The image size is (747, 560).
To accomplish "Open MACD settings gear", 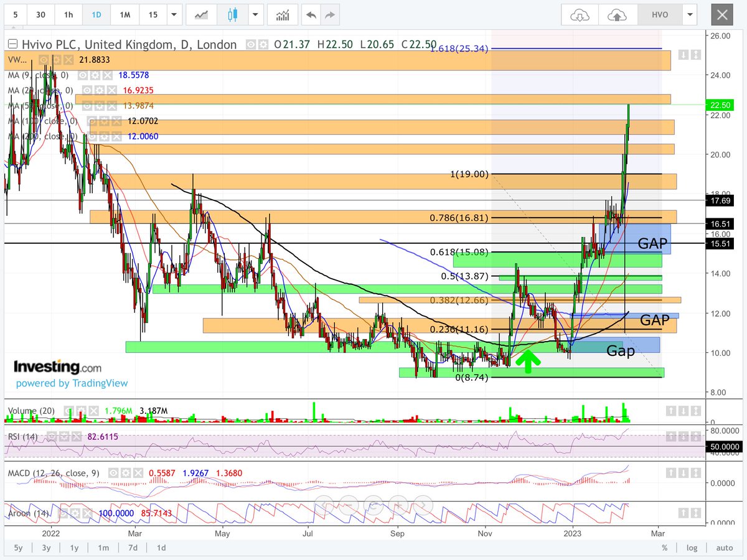I will click(x=126, y=473).
